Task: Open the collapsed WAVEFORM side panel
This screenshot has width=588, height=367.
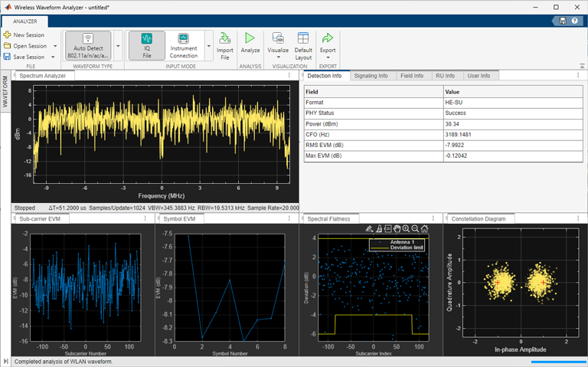Action: pyautogui.click(x=5, y=90)
